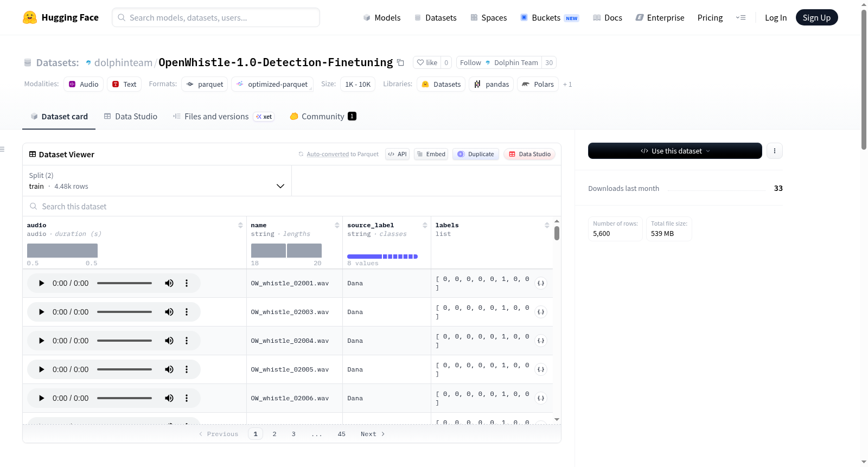
Task: Open the left sidebar toggle icon
Action: pos(2,149)
